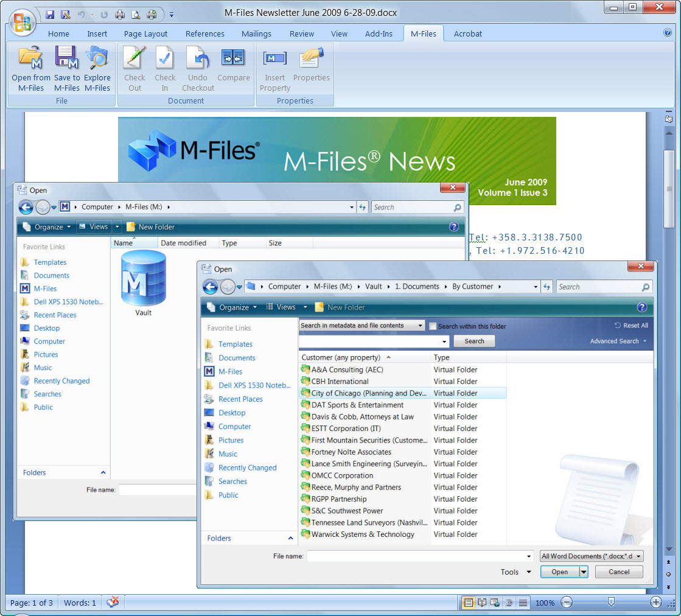Screen dimensions: 681x616
Task: Click the document vertical scrollbar thumb
Action: pyautogui.click(x=669, y=188)
